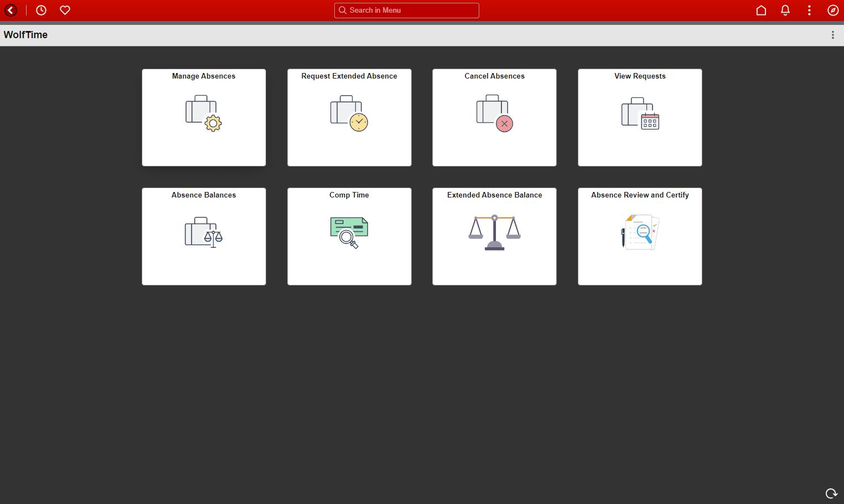Click the search magnifier icon

pyautogui.click(x=343, y=10)
